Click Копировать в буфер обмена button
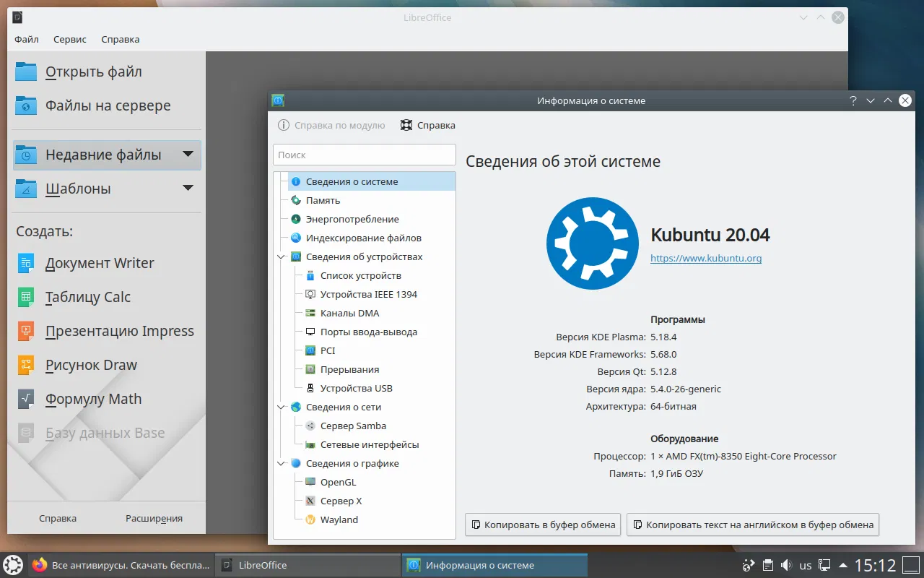 [x=543, y=525]
